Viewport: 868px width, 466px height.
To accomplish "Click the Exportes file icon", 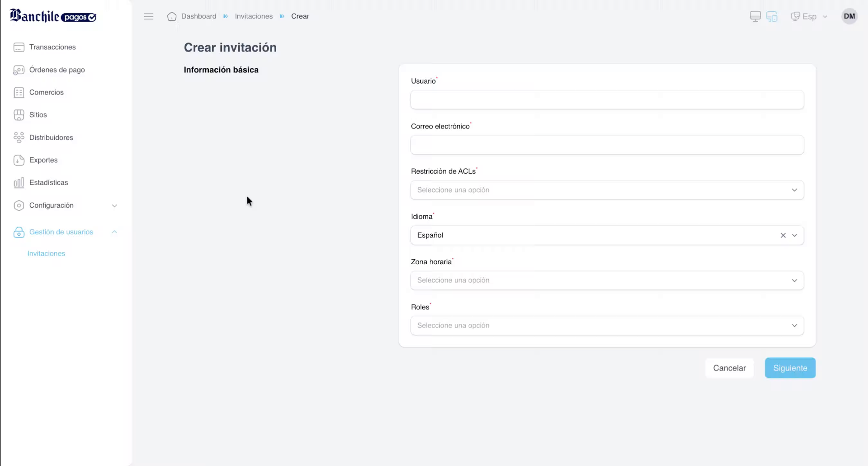I will tap(19, 160).
